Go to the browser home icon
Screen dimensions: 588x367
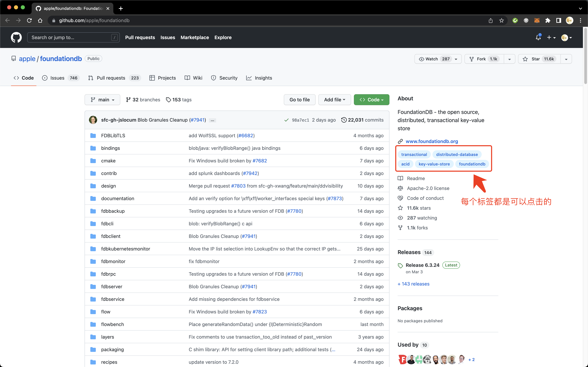pos(40,20)
